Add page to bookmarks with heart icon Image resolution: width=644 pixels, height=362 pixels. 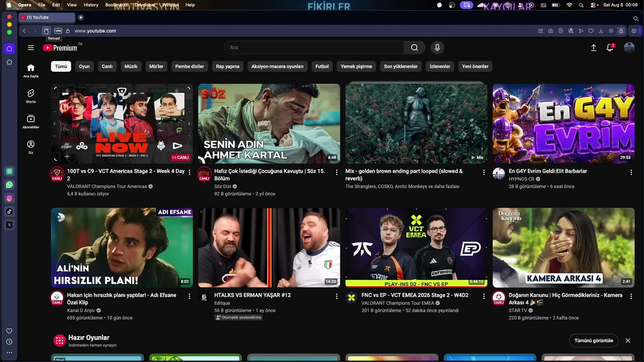click(x=591, y=31)
